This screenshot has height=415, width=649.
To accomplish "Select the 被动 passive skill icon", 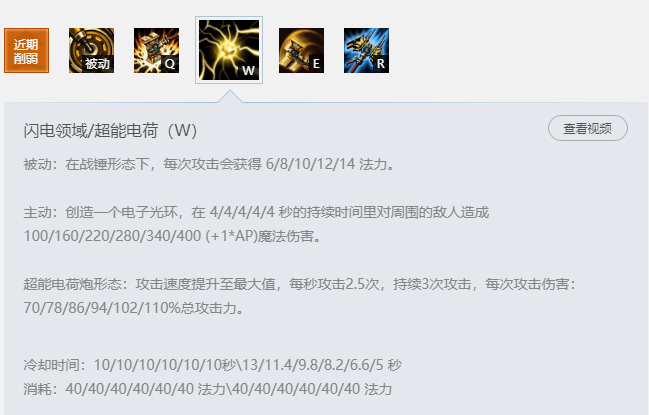I will point(91,50).
